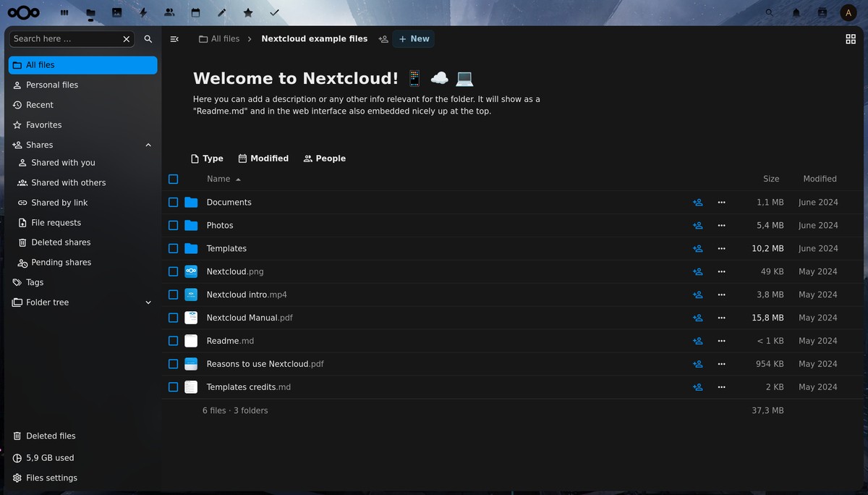Open sharing options for Documents folder
868x495 pixels.
697,203
